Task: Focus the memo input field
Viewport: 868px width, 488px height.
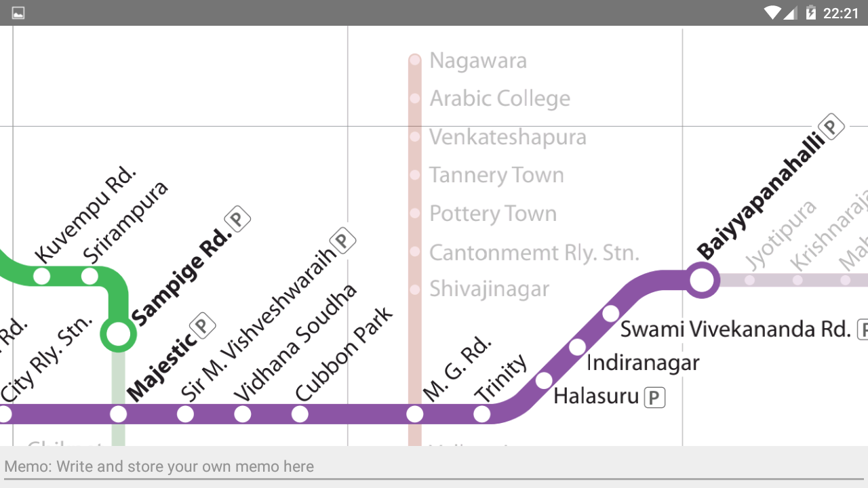Action: click(x=434, y=466)
